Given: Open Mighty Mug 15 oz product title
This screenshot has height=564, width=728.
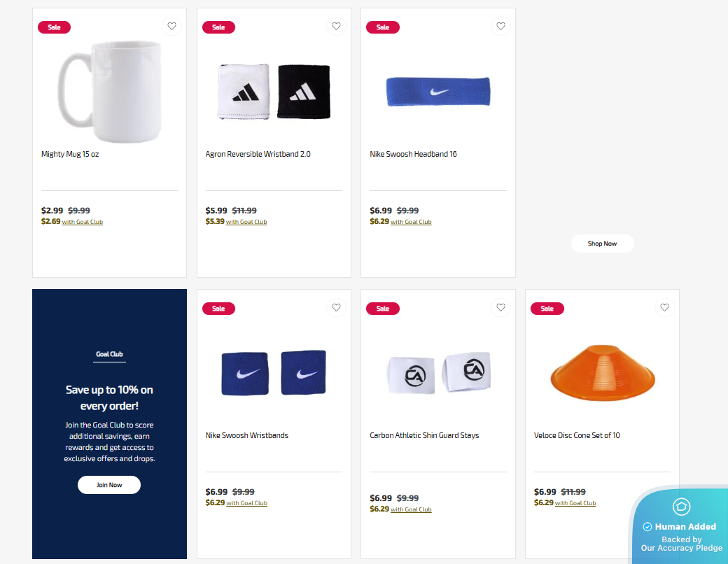Looking at the screenshot, I should pos(70,154).
